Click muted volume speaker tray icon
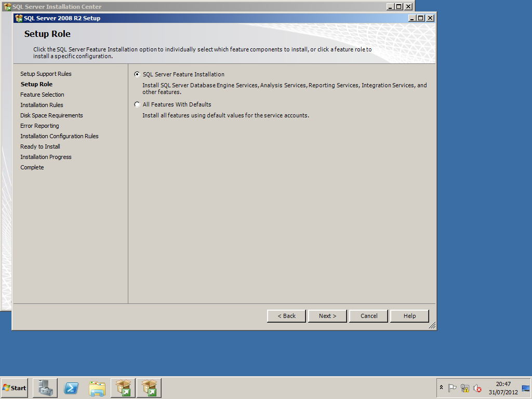Screen dimensions: 532x399 point(477,388)
